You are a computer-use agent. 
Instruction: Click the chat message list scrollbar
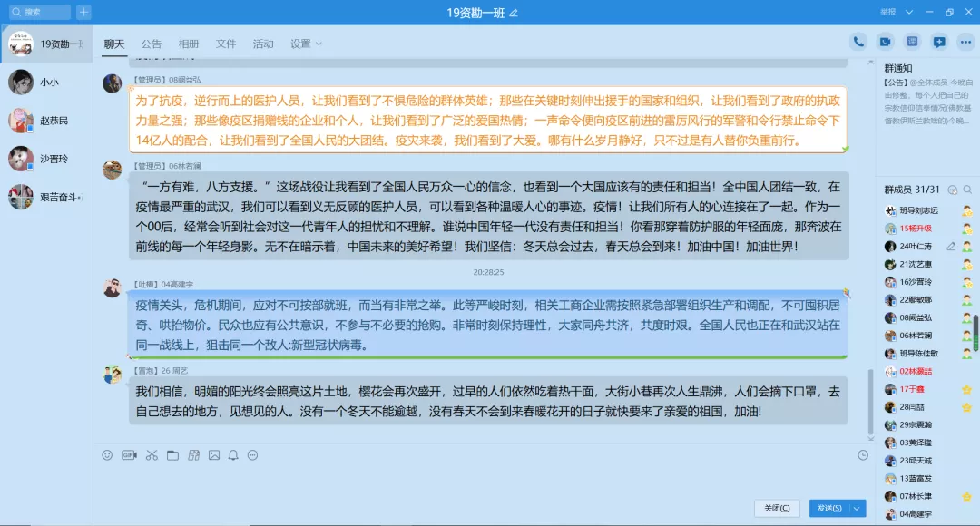click(x=870, y=400)
